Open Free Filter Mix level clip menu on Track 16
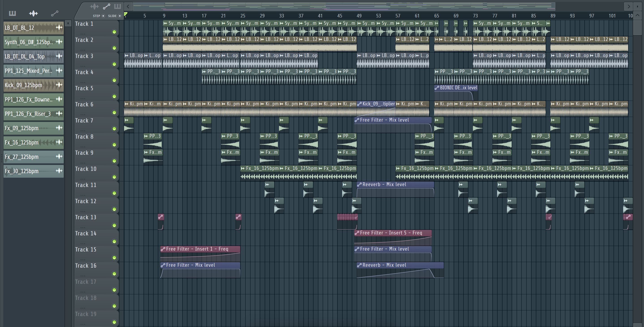The width and height of the screenshot is (644, 327). coord(163,265)
